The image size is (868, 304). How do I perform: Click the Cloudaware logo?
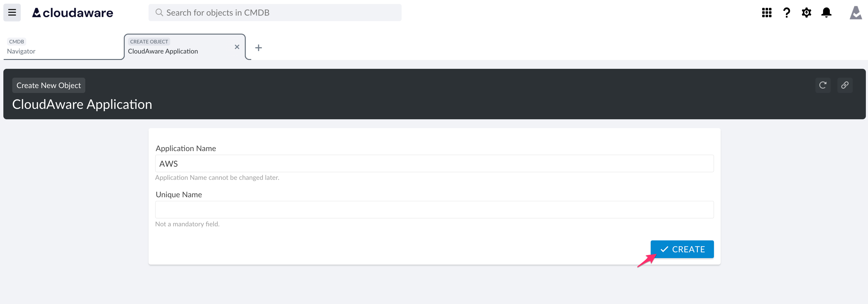tap(72, 13)
